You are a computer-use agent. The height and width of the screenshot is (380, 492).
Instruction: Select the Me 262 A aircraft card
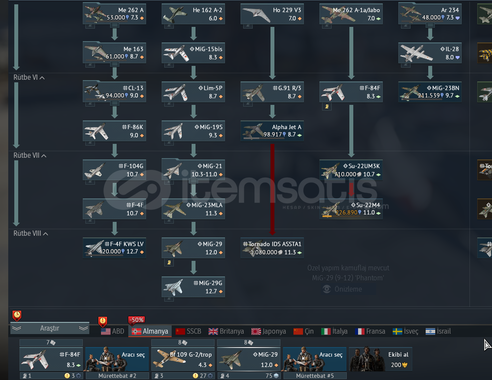pyautogui.click(x=114, y=14)
